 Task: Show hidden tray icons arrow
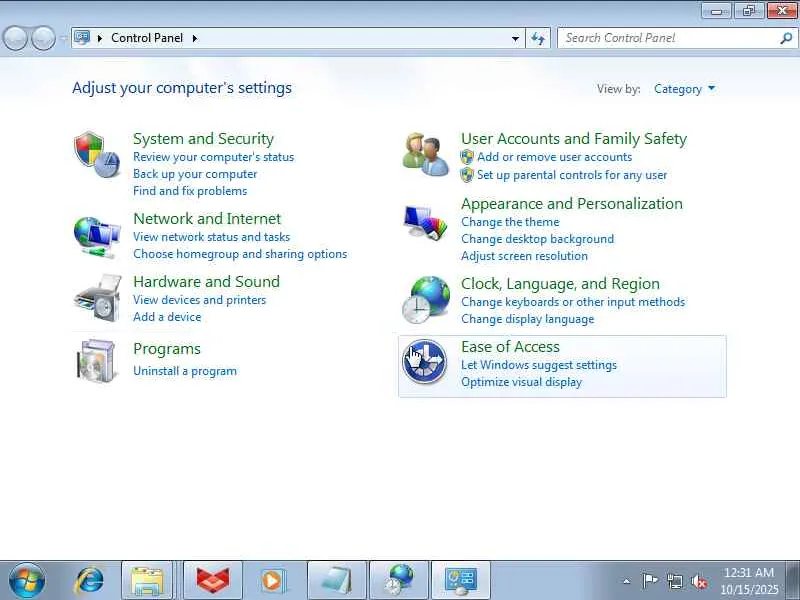coord(627,581)
